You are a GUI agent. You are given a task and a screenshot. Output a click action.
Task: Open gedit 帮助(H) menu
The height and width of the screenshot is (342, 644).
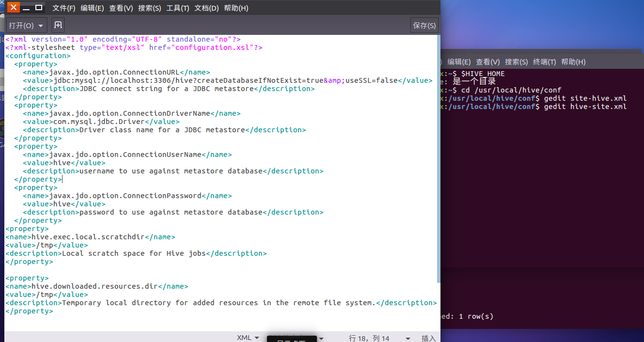pyautogui.click(x=236, y=8)
